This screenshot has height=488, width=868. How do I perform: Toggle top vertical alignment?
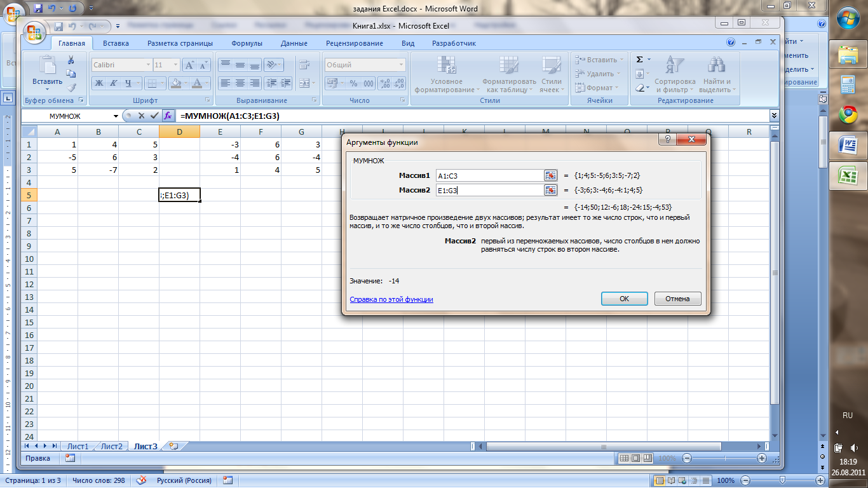click(225, 65)
